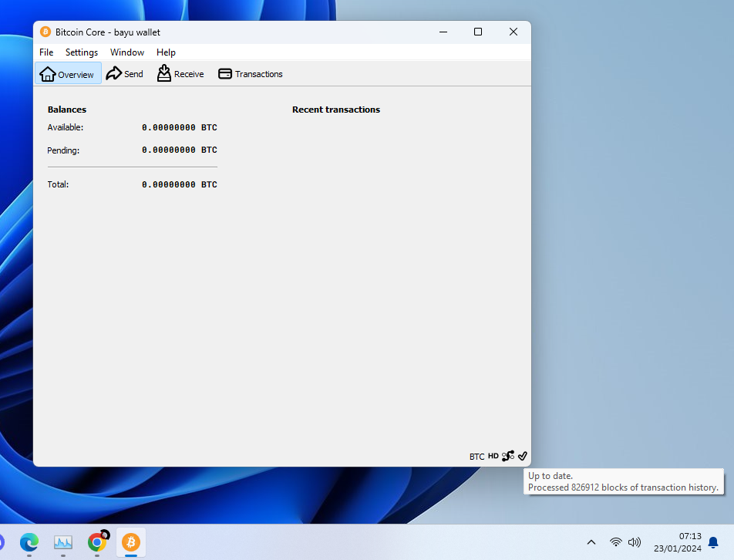Click the BTC unit selector in status bar
Screen dimensions: 734x560
click(476, 456)
